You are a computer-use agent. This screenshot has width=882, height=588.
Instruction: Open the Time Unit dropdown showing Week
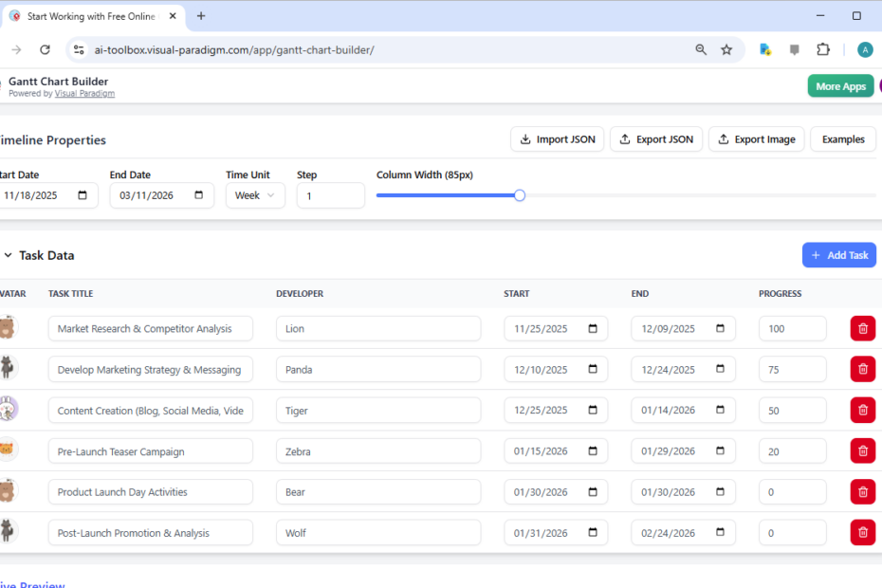[255, 194]
